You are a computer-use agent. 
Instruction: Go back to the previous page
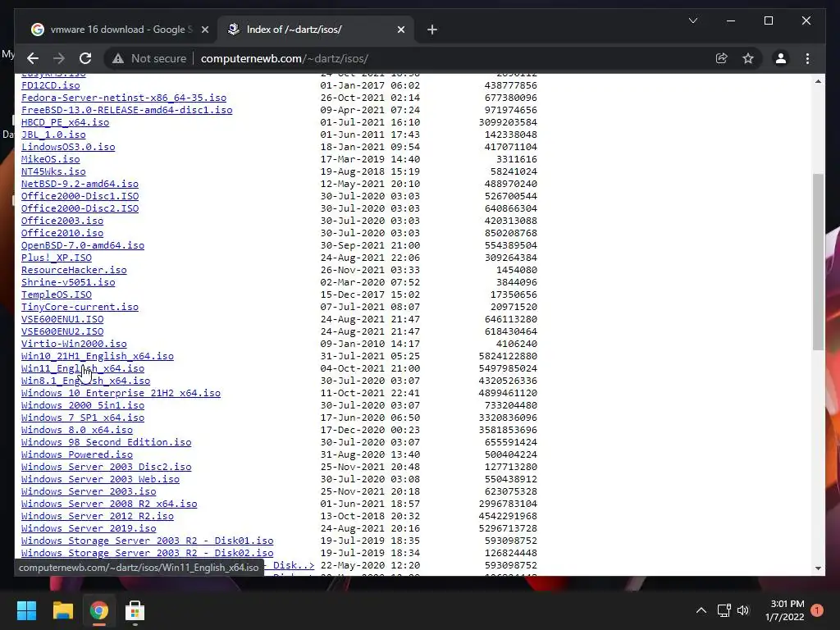[33, 58]
